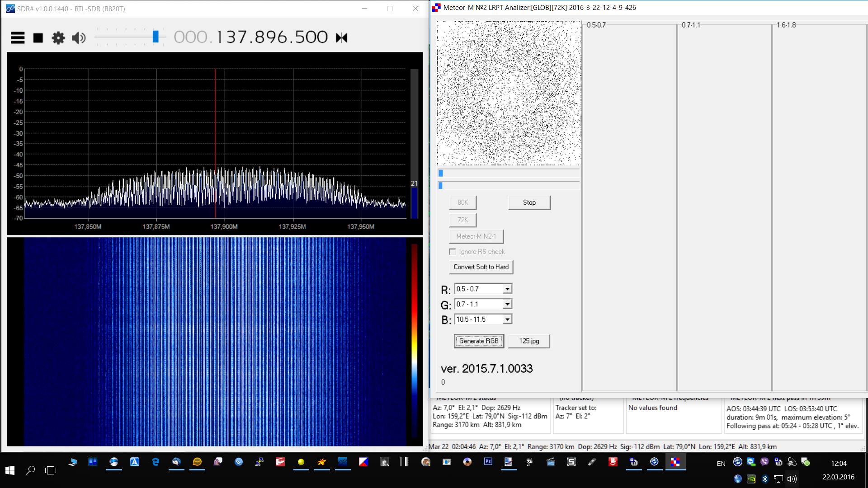868x488 pixels.
Task: Open the Task View taskbar icon
Action: click(x=51, y=470)
